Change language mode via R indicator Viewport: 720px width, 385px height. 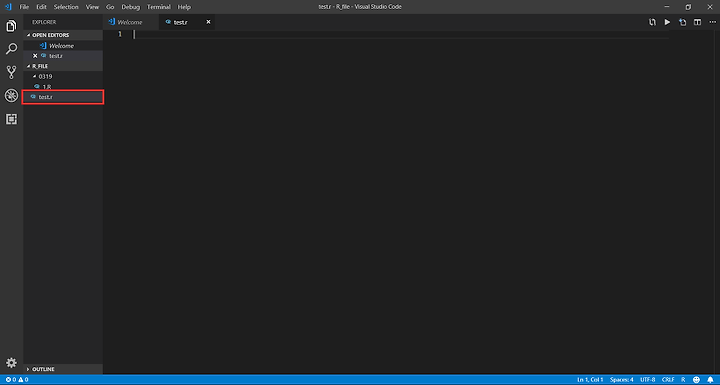(683, 379)
